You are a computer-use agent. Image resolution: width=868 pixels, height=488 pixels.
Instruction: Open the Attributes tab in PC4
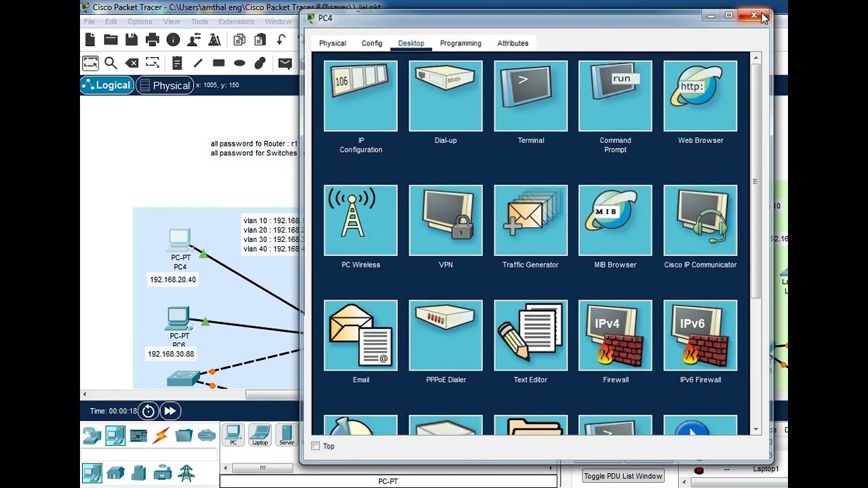click(513, 43)
